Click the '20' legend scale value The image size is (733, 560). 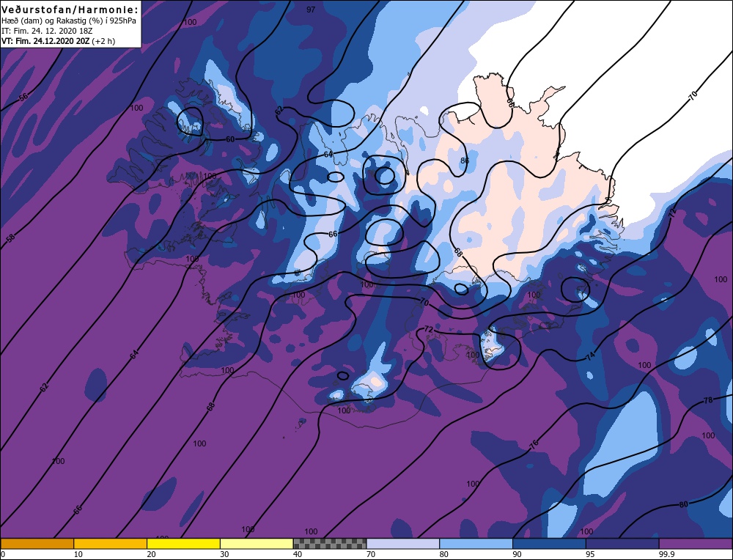[151, 554]
